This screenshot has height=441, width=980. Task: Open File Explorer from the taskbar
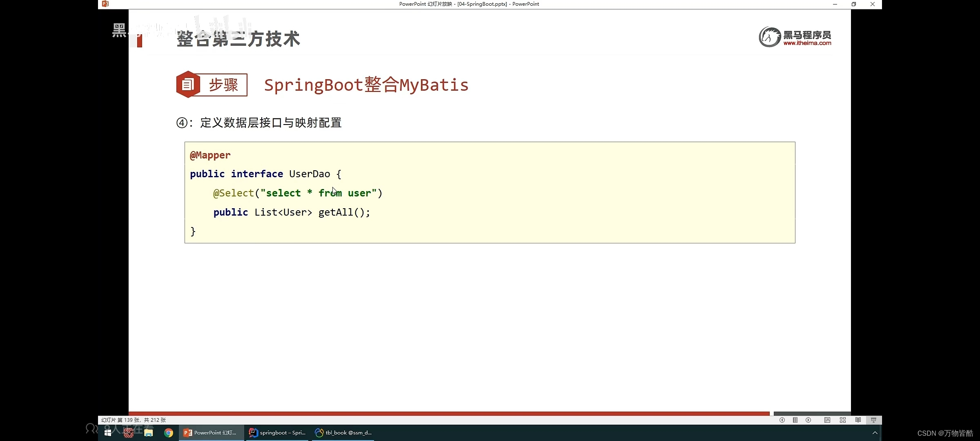(149, 433)
